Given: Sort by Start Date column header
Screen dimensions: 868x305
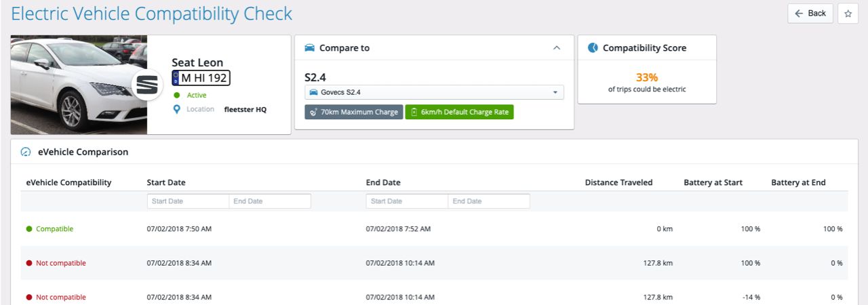Looking at the screenshot, I should (166, 182).
